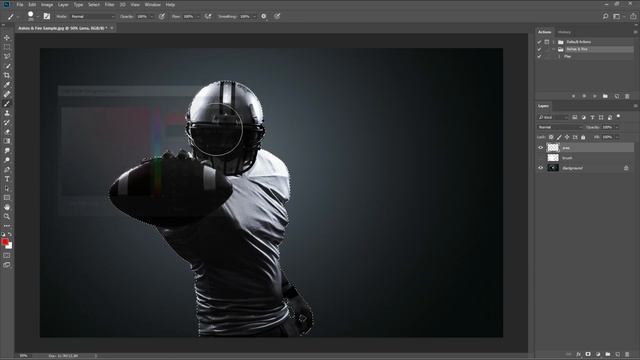This screenshot has height=360, width=640.
Task: Open the brush Opacity slider arrow in the options bar
Action: [x=152, y=17]
